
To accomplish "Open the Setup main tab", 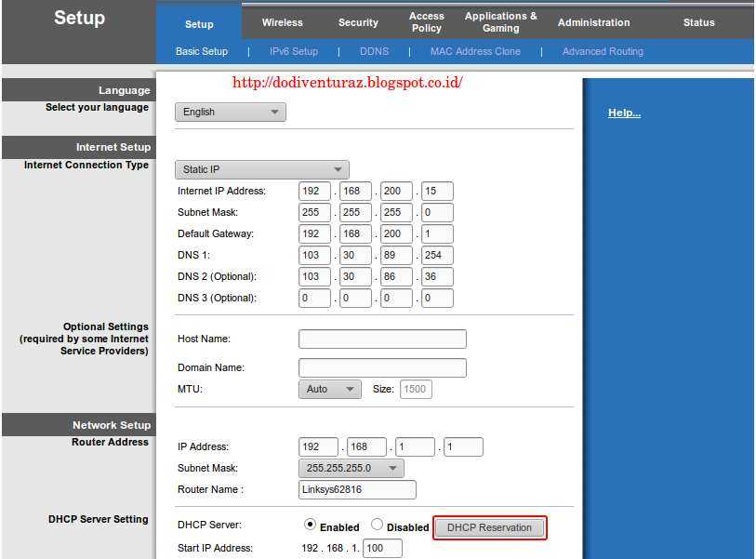I will [199, 24].
